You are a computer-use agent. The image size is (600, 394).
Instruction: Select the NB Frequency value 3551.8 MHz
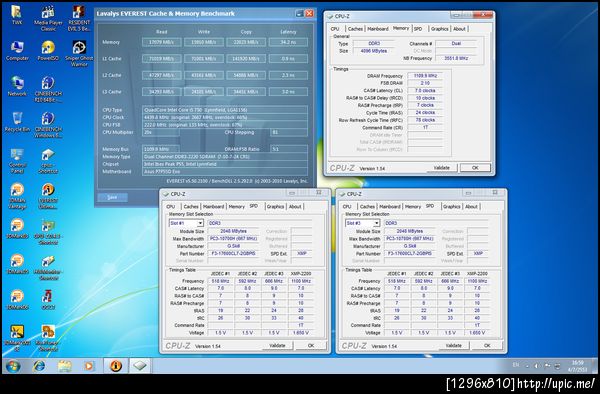click(x=456, y=58)
